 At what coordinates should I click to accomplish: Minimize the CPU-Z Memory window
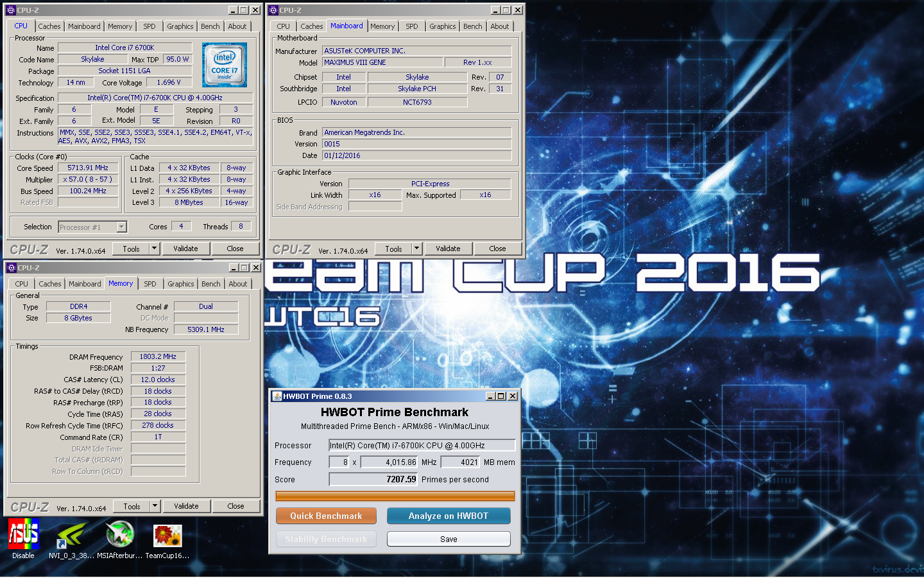234,268
